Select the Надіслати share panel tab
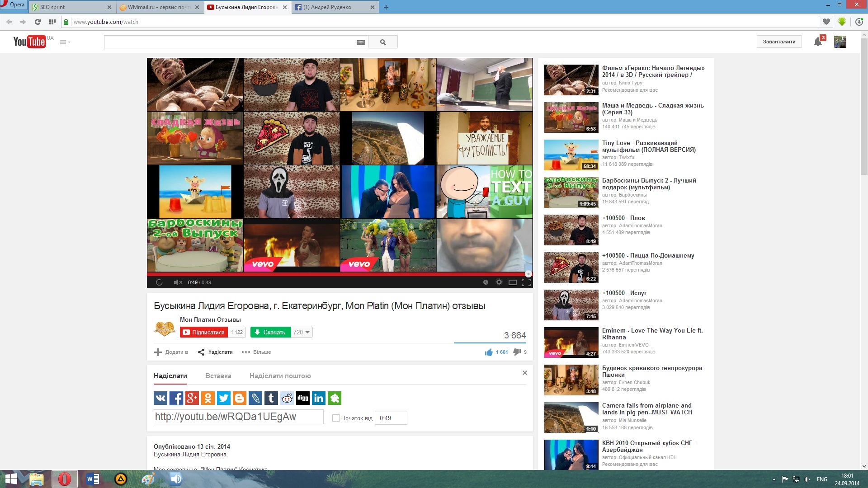The image size is (868, 488). click(x=170, y=376)
